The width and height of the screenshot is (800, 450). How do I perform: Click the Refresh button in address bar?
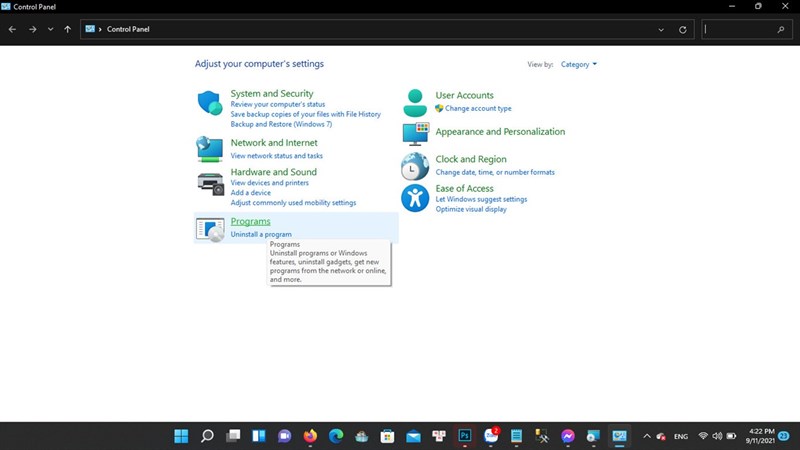(x=683, y=30)
